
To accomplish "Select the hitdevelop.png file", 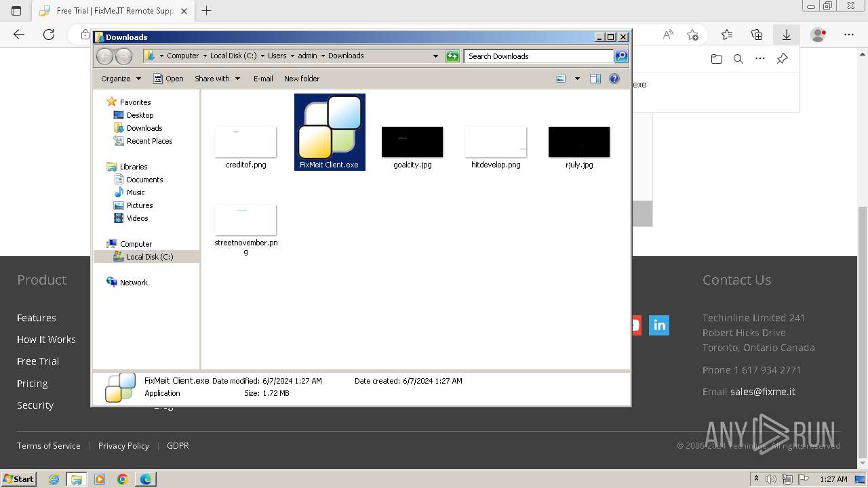I will pos(496,147).
